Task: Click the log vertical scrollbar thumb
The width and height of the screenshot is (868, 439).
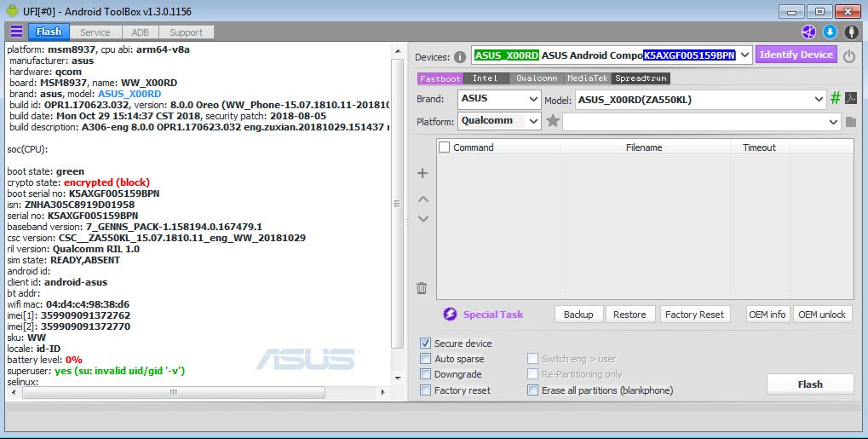Action: [397, 203]
